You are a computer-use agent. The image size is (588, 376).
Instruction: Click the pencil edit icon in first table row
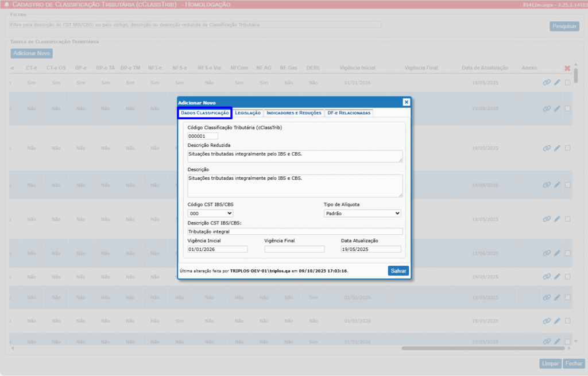[x=557, y=83]
